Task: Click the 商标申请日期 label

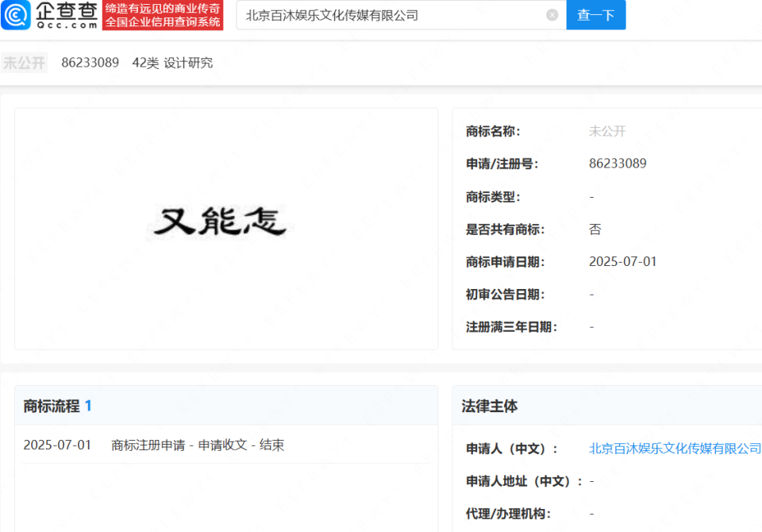Action: (x=505, y=261)
